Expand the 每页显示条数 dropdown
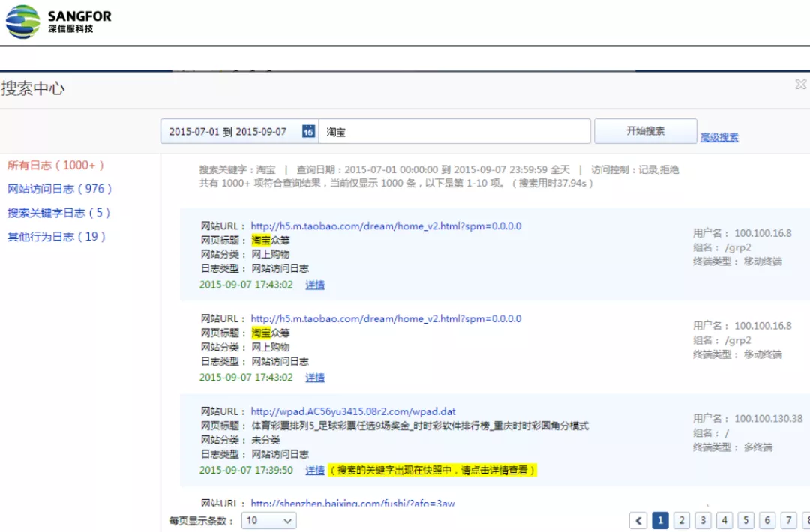The width and height of the screenshot is (810, 532). pos(268,520)
